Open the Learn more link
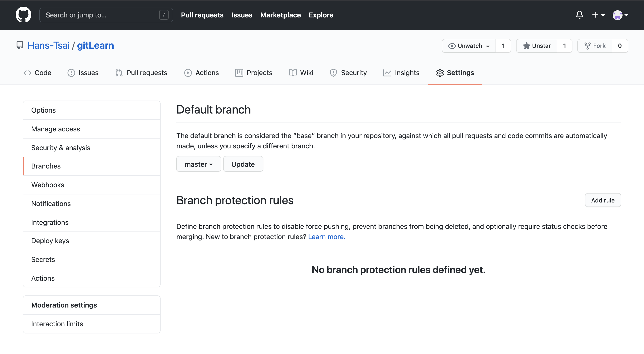 click(326, 237)
